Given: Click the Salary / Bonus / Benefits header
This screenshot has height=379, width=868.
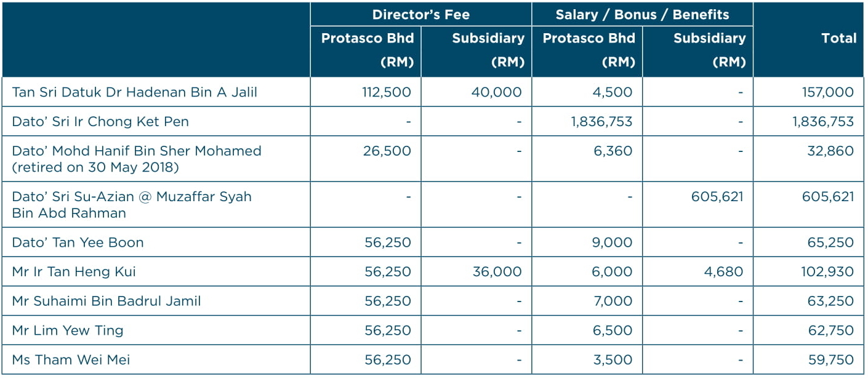Looking at the screenshot, I should (642, 15).
